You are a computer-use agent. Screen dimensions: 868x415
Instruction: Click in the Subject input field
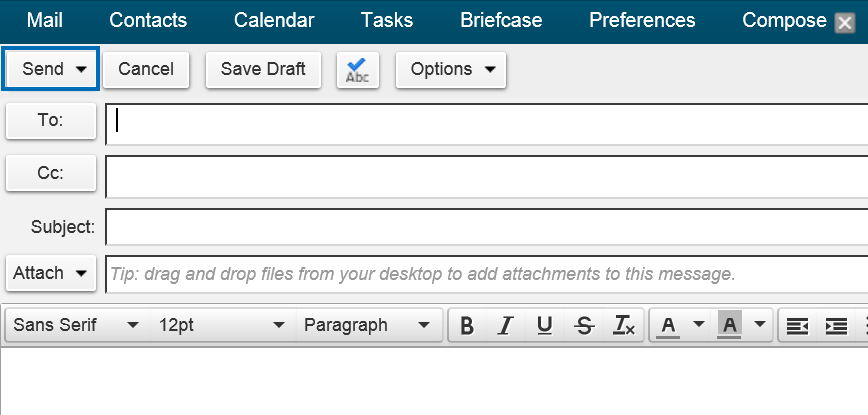487,227
